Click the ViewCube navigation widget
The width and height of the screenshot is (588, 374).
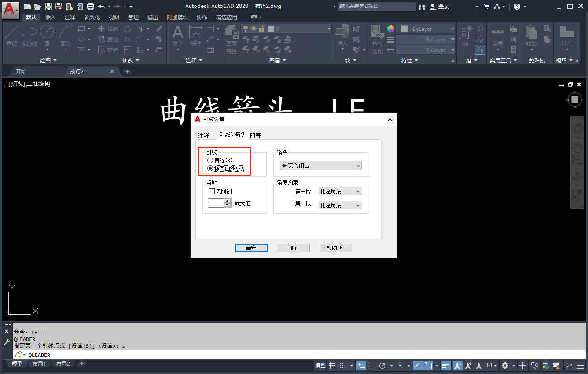(575, 99)
